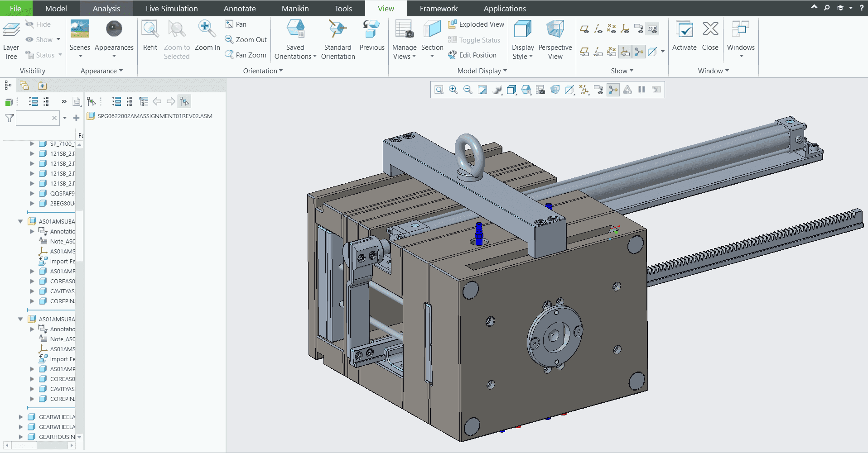Expand the GEARHOUSIN tree node
This screenshot has width=868, height=453.
pyautogui.click(x=20, y=437)
